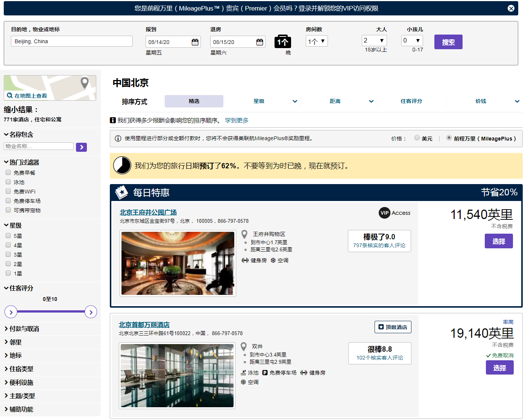This screenshot has width=525, height=420.
Task: Expand the 便利设施 section
Action: (x=19, y=382)
